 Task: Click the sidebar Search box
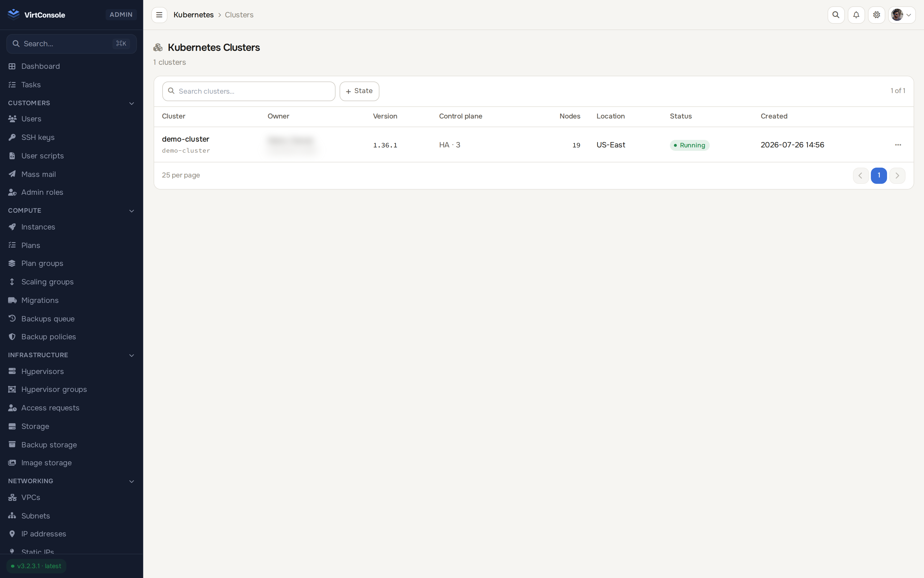71,44
